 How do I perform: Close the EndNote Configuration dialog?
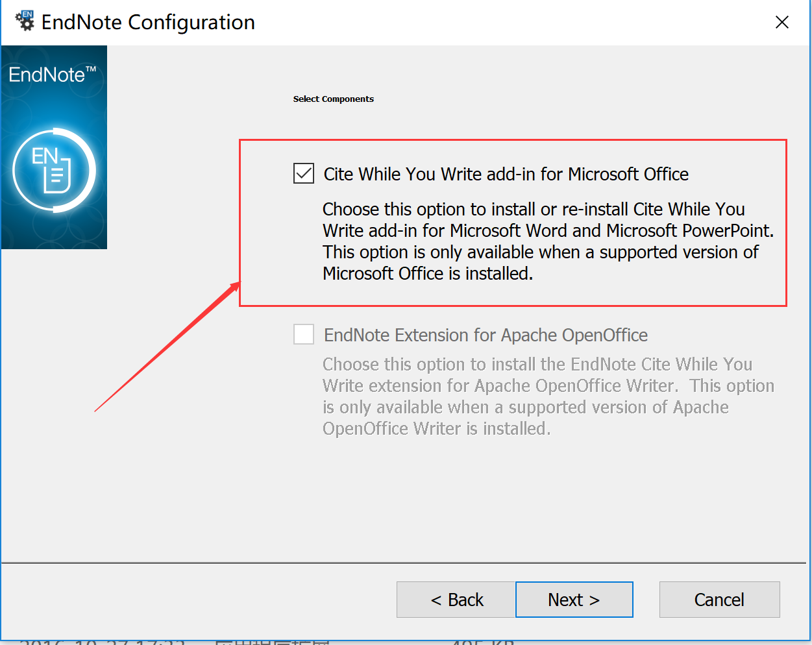781,23
